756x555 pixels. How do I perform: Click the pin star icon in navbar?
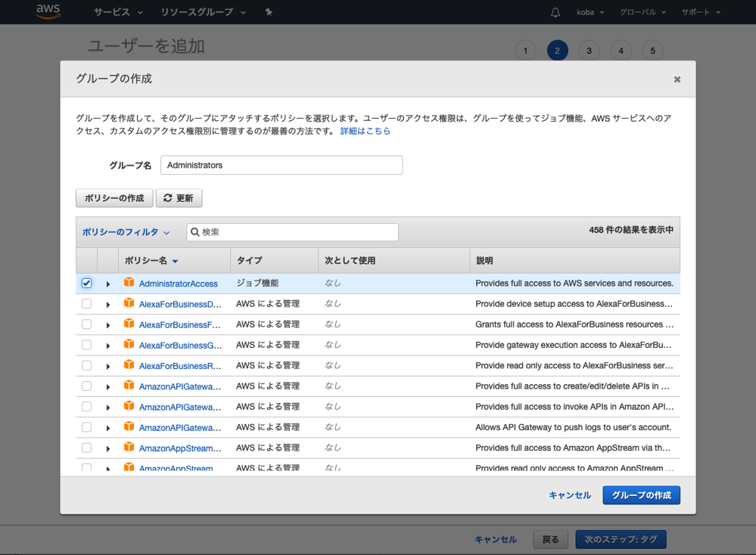point(269,12)
